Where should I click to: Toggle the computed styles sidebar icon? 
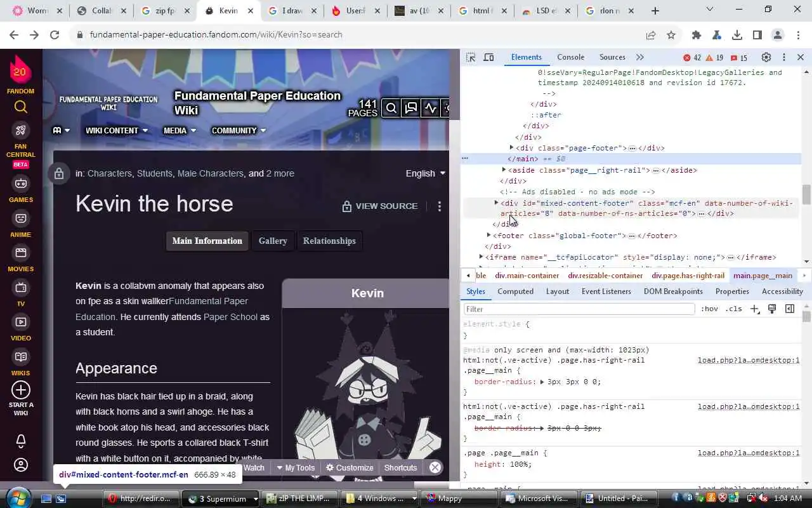tap(790, 309)
